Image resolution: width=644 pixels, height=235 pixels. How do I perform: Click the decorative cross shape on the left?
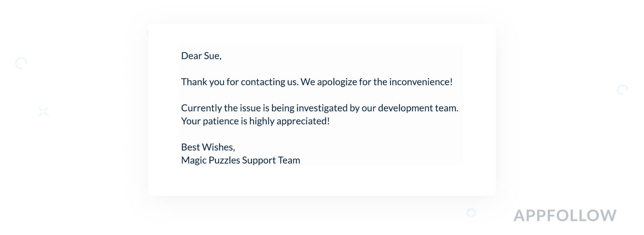click(43, 112)
